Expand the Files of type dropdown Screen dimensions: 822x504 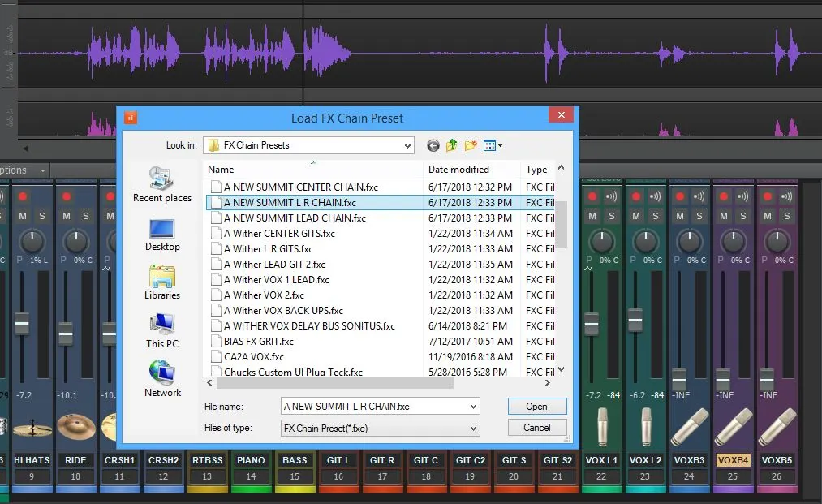(x=473, y=429)
